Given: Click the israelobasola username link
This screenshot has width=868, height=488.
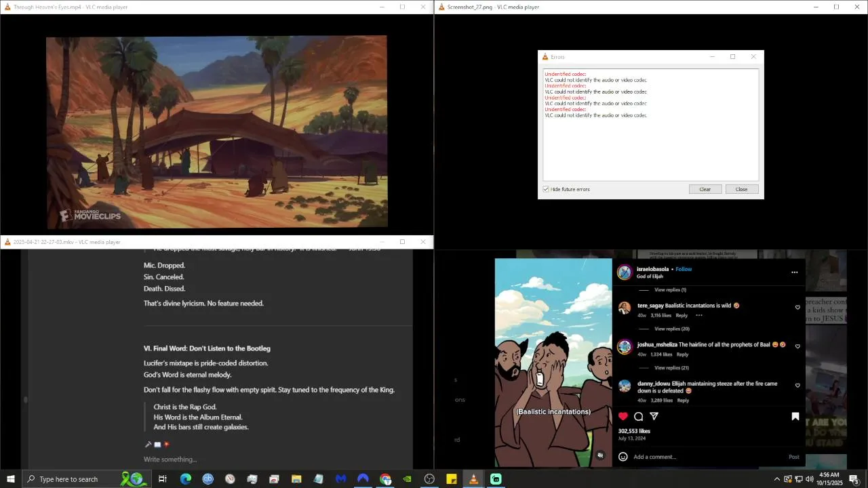Looking at the screenshot, I should tap(652, 269).
